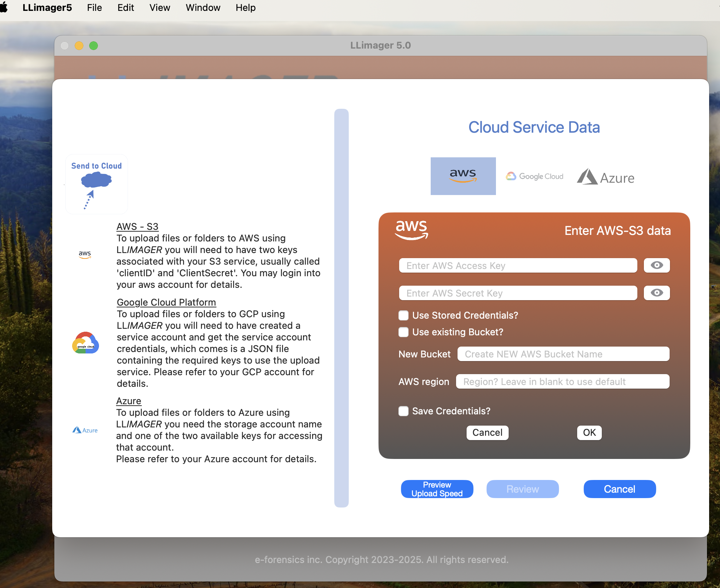
Task: Toggle visibility of AWS Access Key
Action: pyautogui.click(x=656, y=266)
